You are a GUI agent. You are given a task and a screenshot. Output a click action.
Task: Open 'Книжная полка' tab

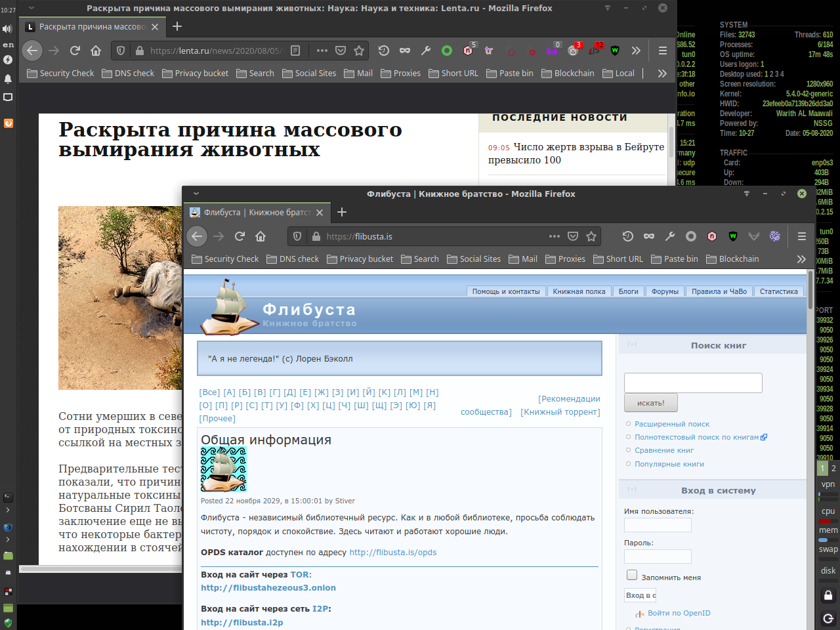[579, 291]
